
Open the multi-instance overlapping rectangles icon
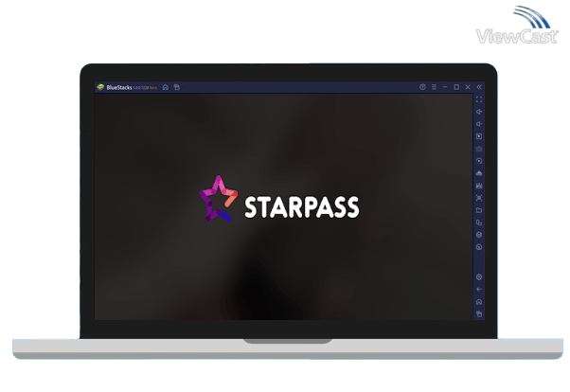(479, 223)
